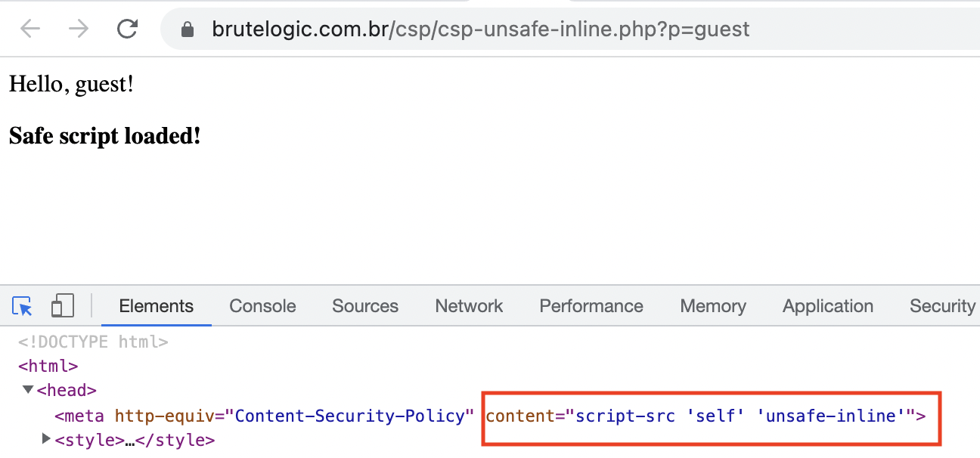
Task: Switch to the Security tab
Action: [x=941, y=306]
